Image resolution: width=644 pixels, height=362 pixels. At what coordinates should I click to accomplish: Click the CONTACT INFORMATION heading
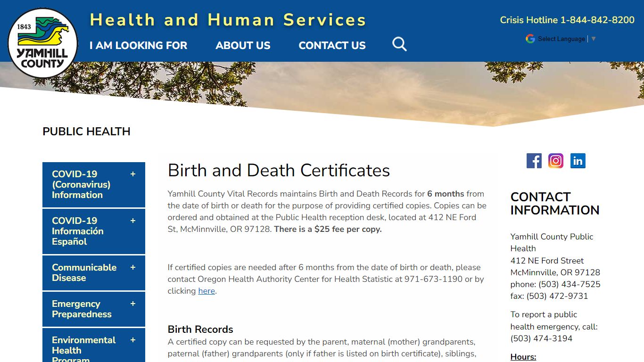(555, 204)
